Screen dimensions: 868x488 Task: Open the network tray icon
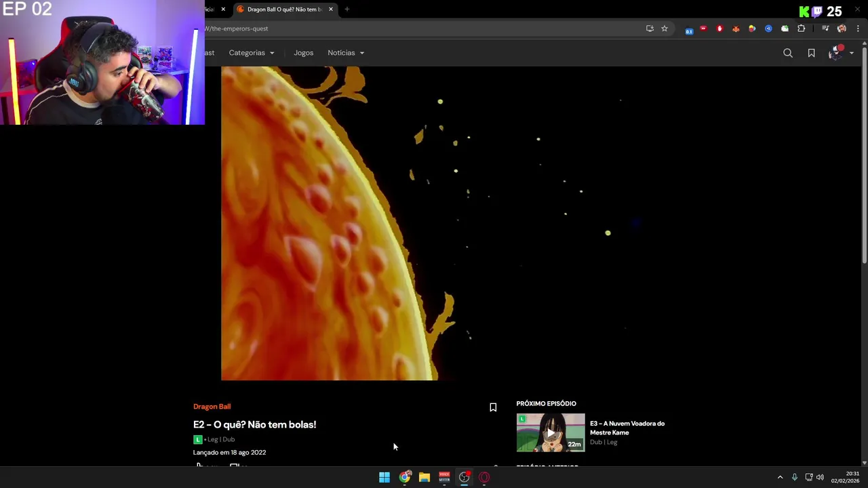point(809,477)
